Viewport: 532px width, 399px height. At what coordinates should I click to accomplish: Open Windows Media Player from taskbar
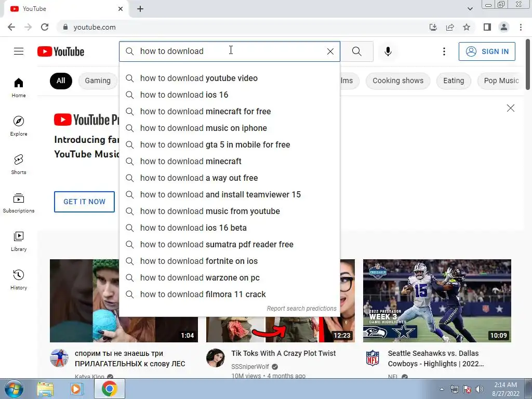pos(77,389)
